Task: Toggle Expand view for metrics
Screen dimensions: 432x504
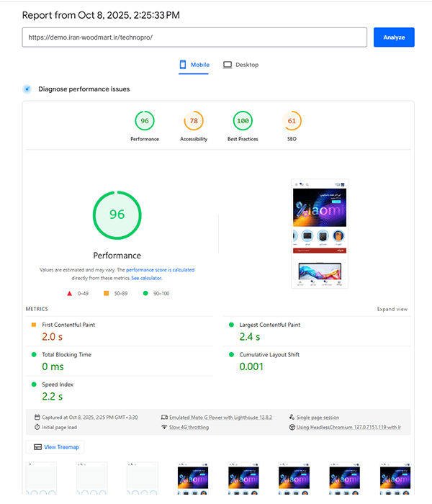Action: [392, 309]
